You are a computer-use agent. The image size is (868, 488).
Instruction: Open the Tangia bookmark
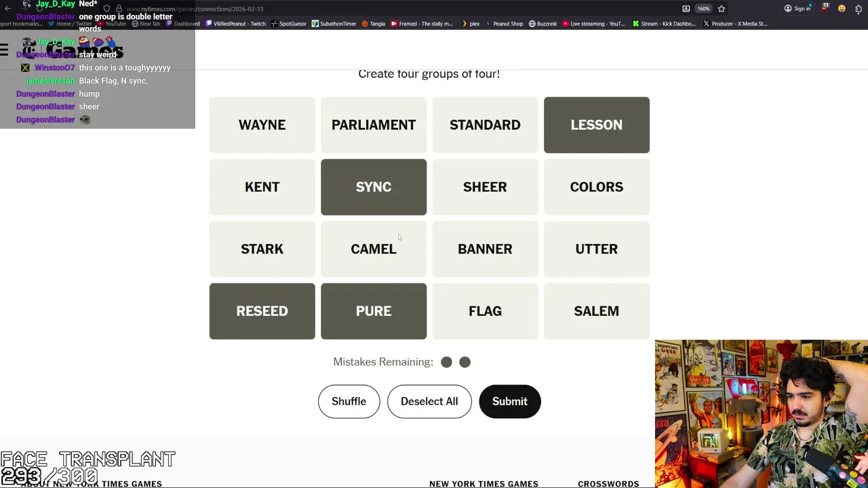[x=373, y=24]
